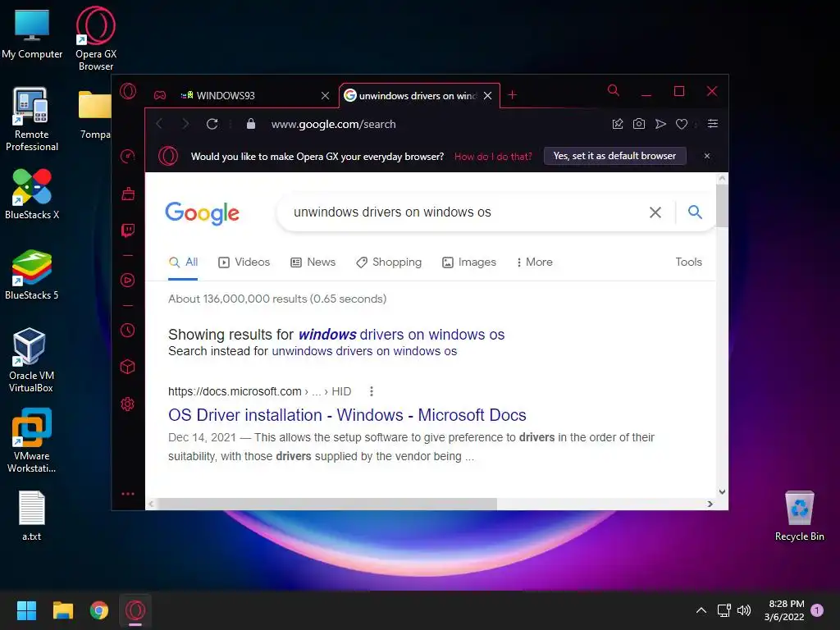840x630 pixels.
Task: Open GX Control speedometer in sidebar
Action: (x=127, y=157)
